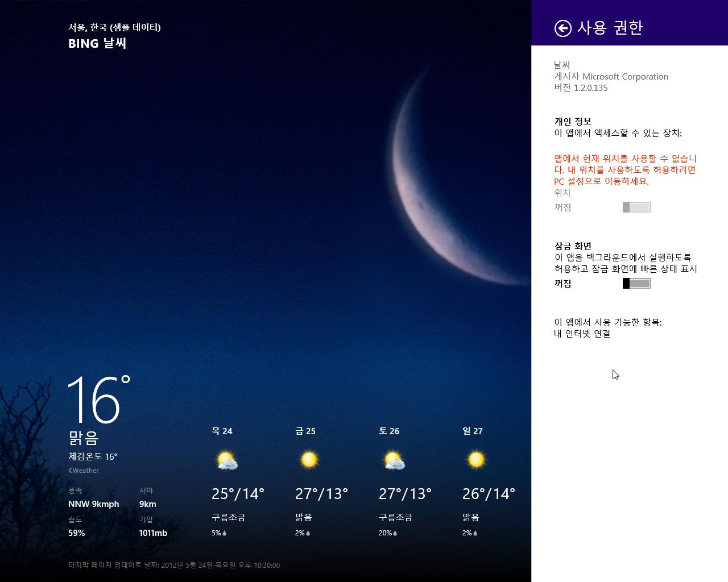Click the NNW 9kmph wind value
The width and height of the screenshot is (728, 582).
coord(94,504)
